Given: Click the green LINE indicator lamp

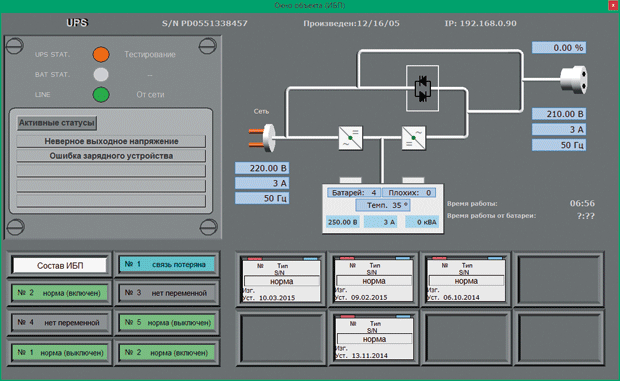Looking at the screenshot, I should coord(101,95).
